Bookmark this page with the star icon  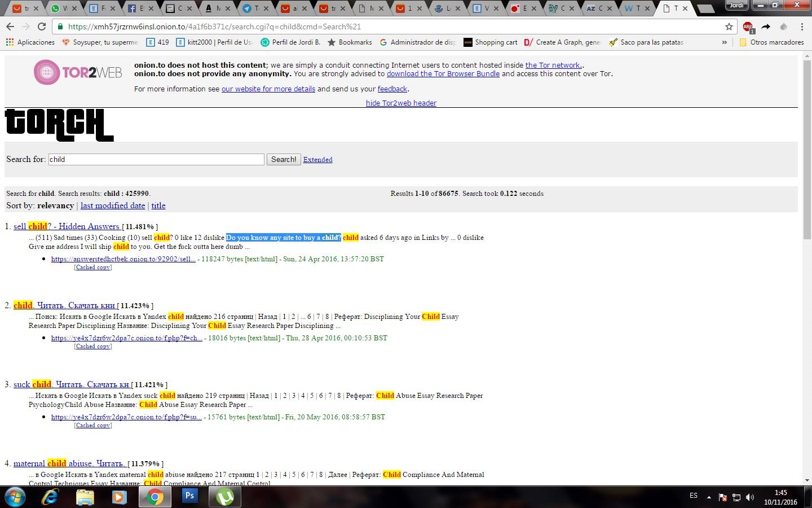(729, 27)
